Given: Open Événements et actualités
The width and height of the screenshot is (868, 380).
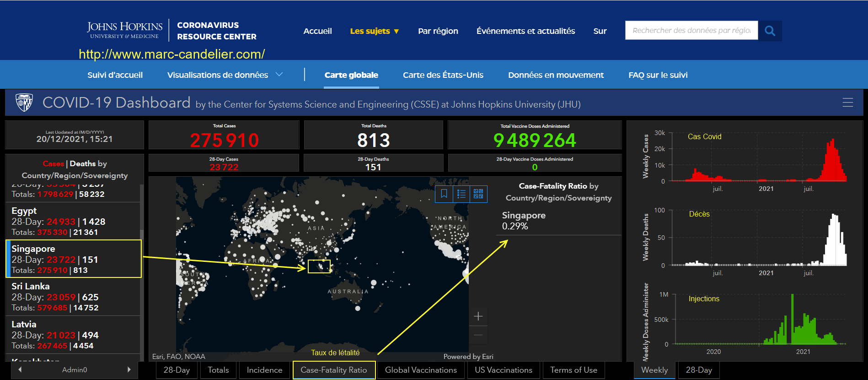Looking at the screenshot, I should (x=526, y=31).
